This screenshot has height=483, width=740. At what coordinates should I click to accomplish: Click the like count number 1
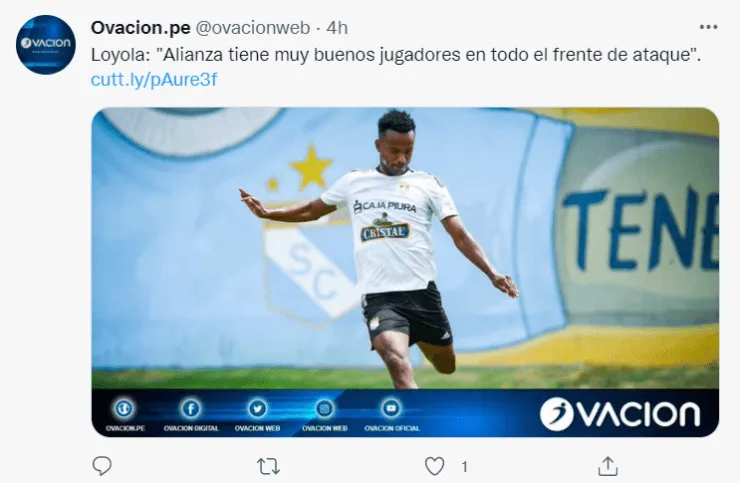tap(464, 467)
